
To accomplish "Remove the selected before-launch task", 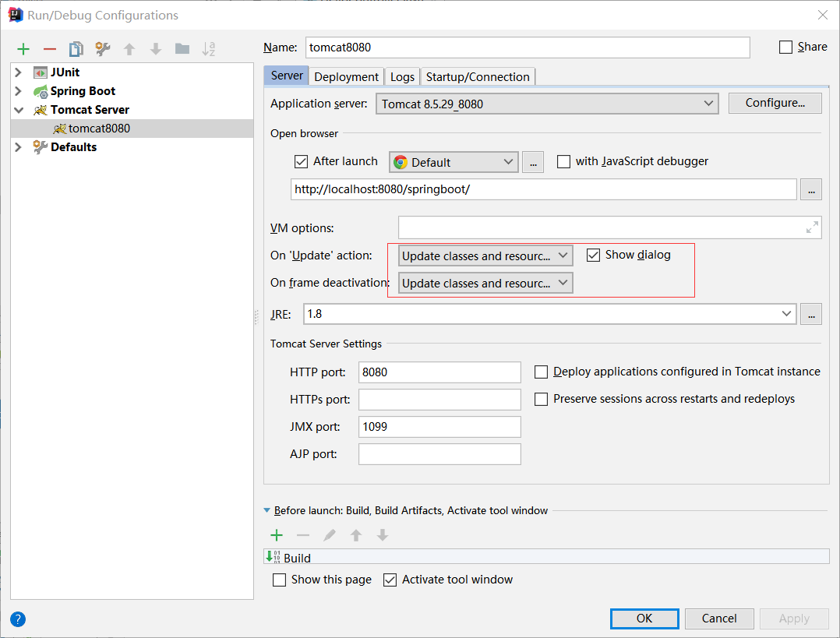I will (x=303, y=535).
